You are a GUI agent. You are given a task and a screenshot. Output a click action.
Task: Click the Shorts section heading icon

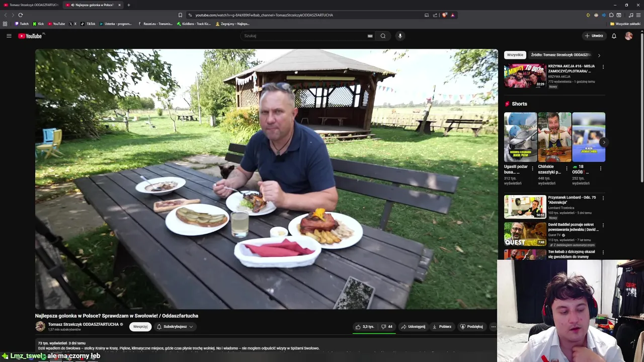[x=507, y=104]
